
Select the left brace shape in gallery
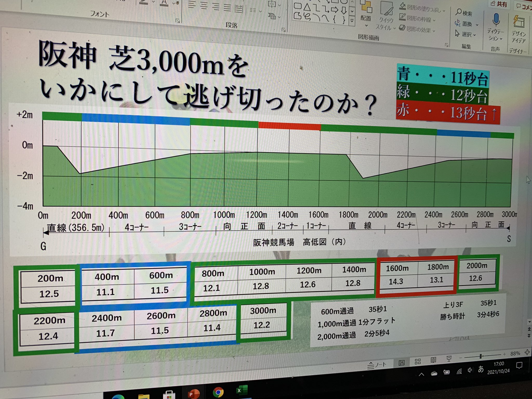pyautogui.click(x=335, y=19)
